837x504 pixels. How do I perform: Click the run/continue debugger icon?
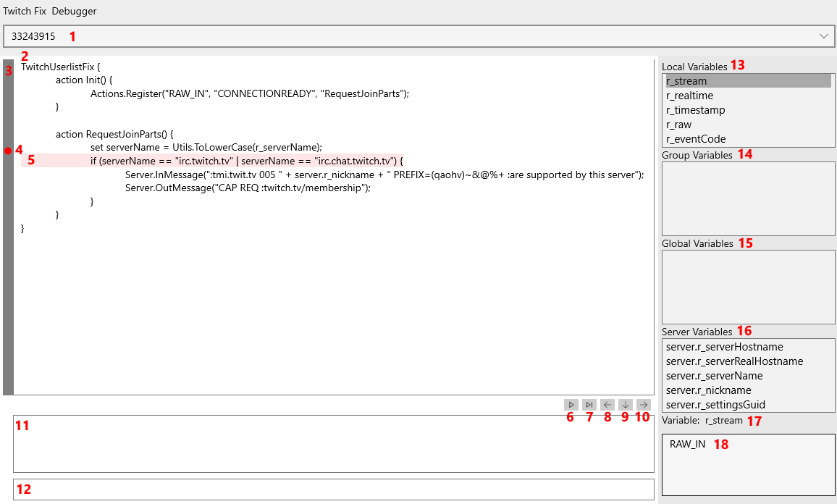(x=571, y=404)
